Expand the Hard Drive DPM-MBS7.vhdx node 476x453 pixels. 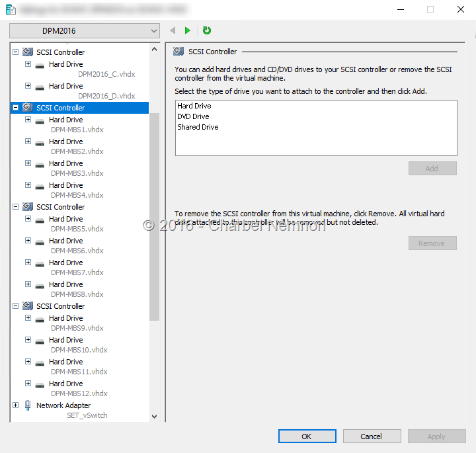point(28,263)
